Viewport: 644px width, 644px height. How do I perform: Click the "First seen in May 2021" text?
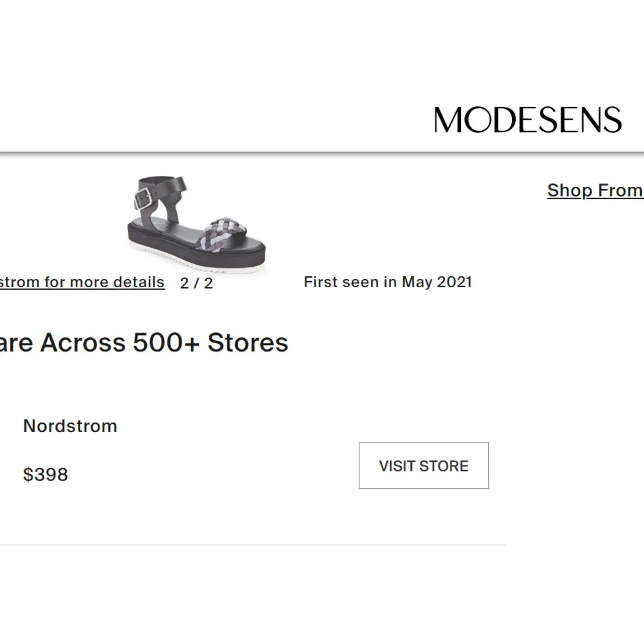tap(388, 281)
